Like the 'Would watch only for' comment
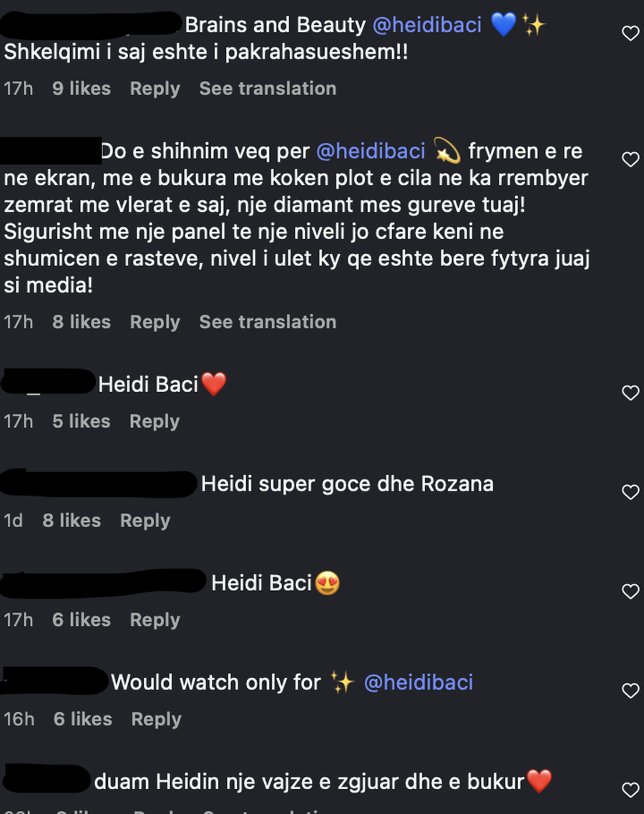Screen dimensions: 644x814 (x=630, y=690)
